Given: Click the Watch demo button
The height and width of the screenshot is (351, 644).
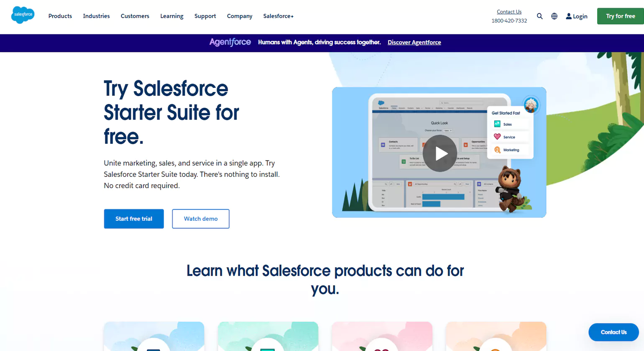Looking at the screenshot, I should pos(200,219).
